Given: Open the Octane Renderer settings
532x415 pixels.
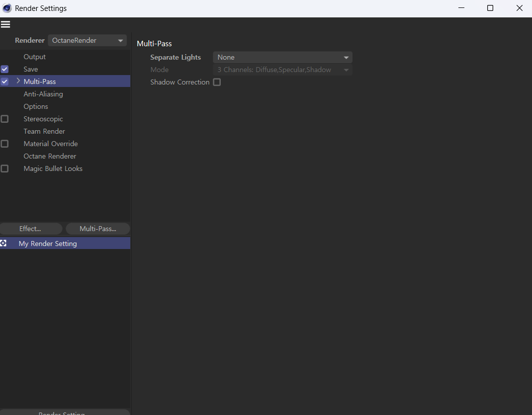Looking at the screenshot, I should click(50, 156).
